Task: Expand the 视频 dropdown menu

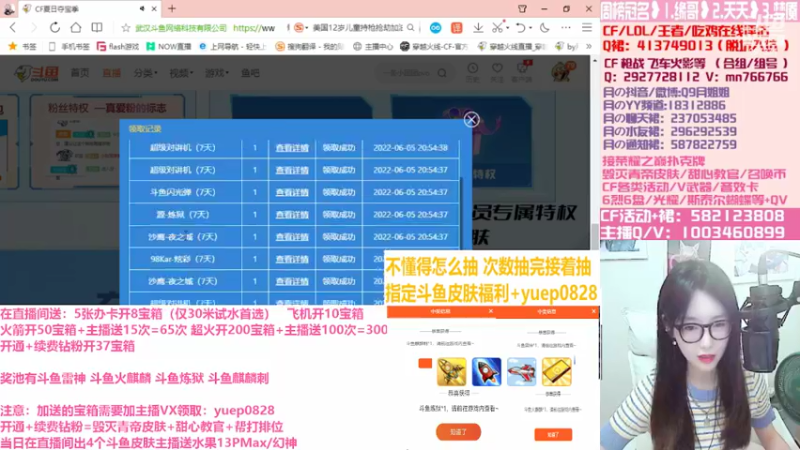Action: [x=181, y=73]
